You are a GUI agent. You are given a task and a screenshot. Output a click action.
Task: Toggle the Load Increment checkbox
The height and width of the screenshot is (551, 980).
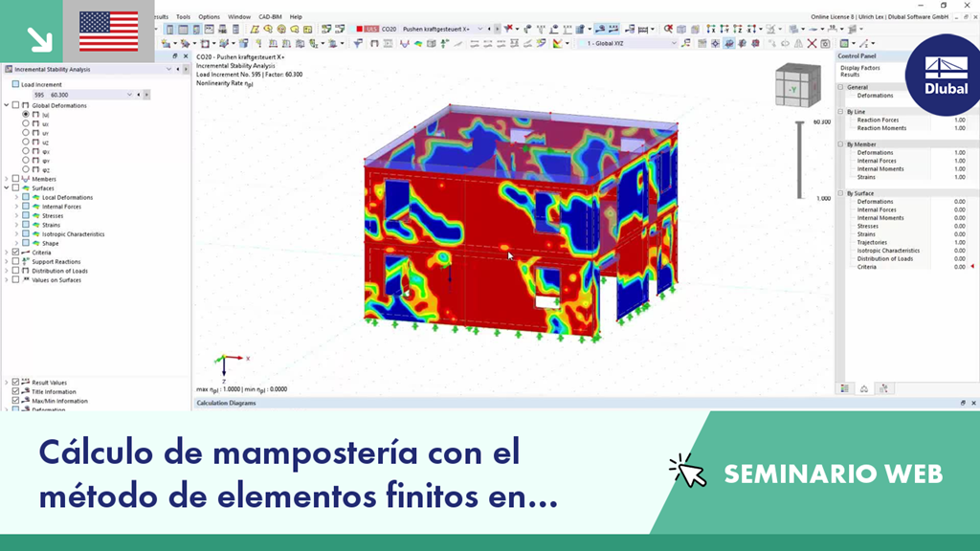(15, 84)
